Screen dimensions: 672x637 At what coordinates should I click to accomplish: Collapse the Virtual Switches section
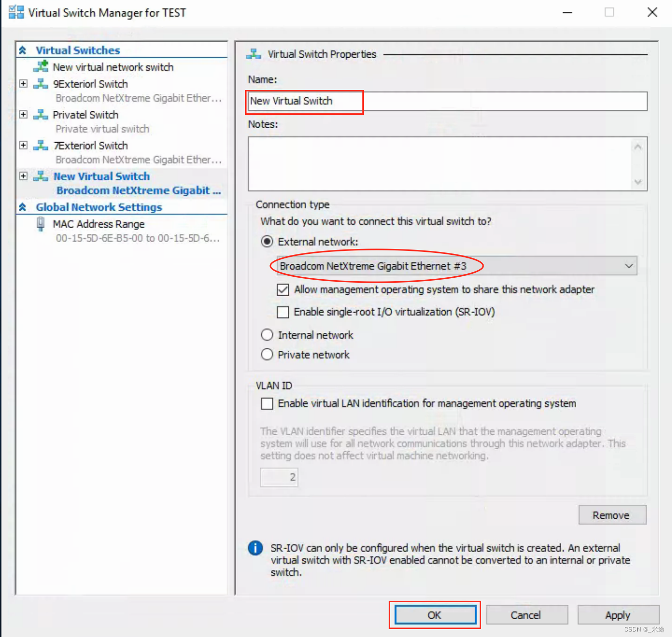click(x=22, y=50)
